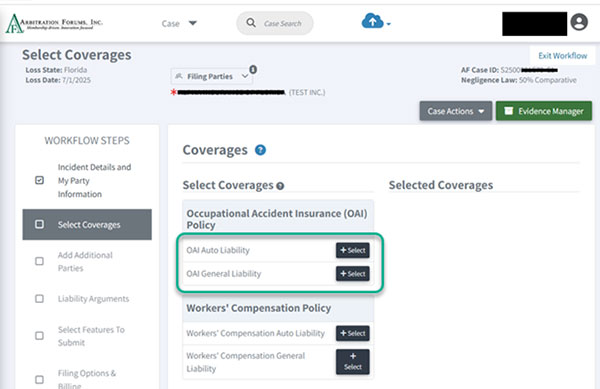Screen dimensions: 600x389
Task: Click the Negligence Law 50% Comparative text
Action: (518, 80)
